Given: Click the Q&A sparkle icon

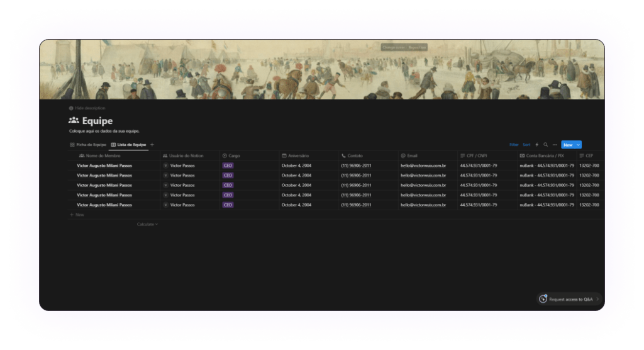Looking at the screenshot, I should pyautogui.click(x=543, y=299).
